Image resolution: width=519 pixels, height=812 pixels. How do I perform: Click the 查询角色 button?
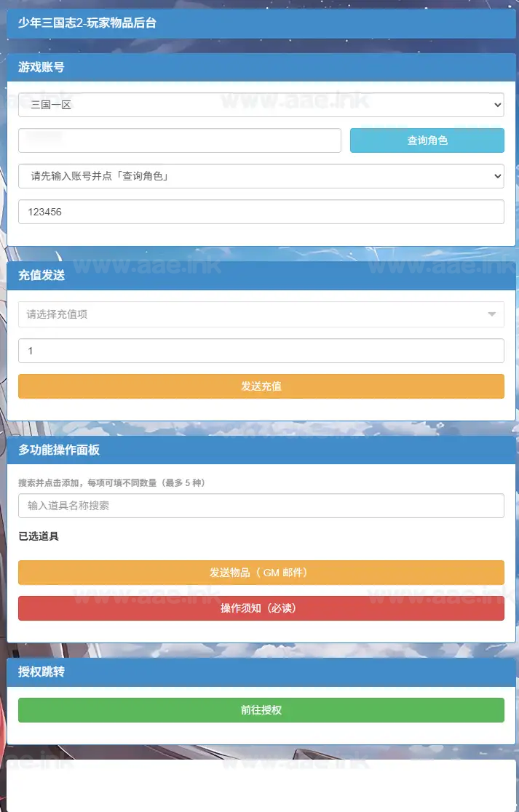(x=427, y=140)
